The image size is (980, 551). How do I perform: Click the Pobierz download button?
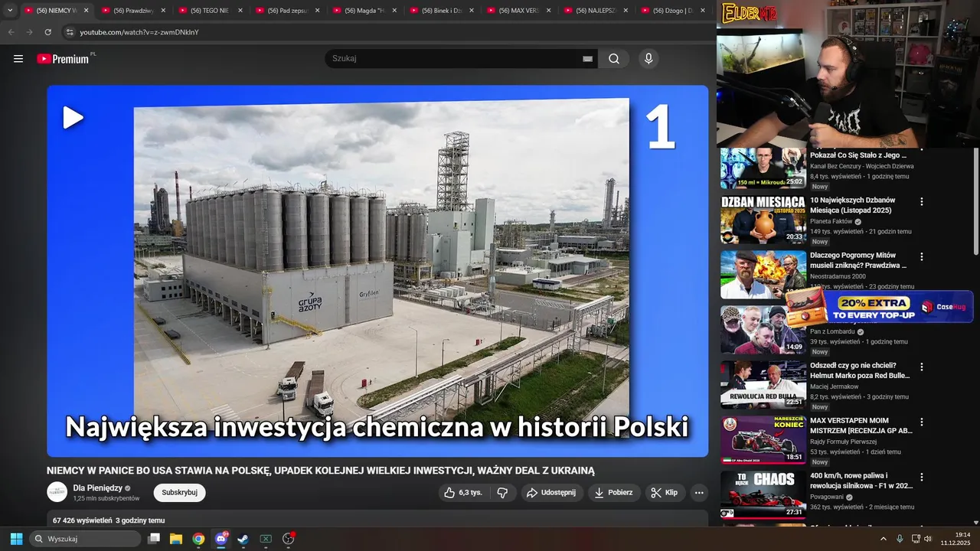pos(614,493)
